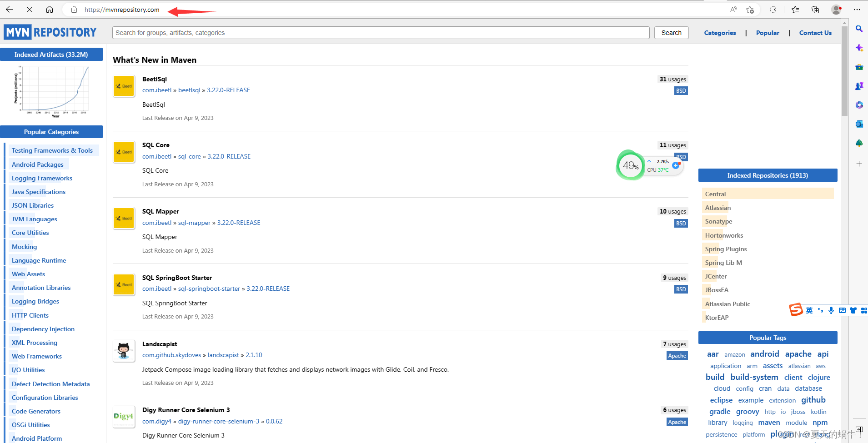This screenshot has width=868, height=443.
Task: Open the Hortonworks repository entry
Action: (x=724, y=235)
